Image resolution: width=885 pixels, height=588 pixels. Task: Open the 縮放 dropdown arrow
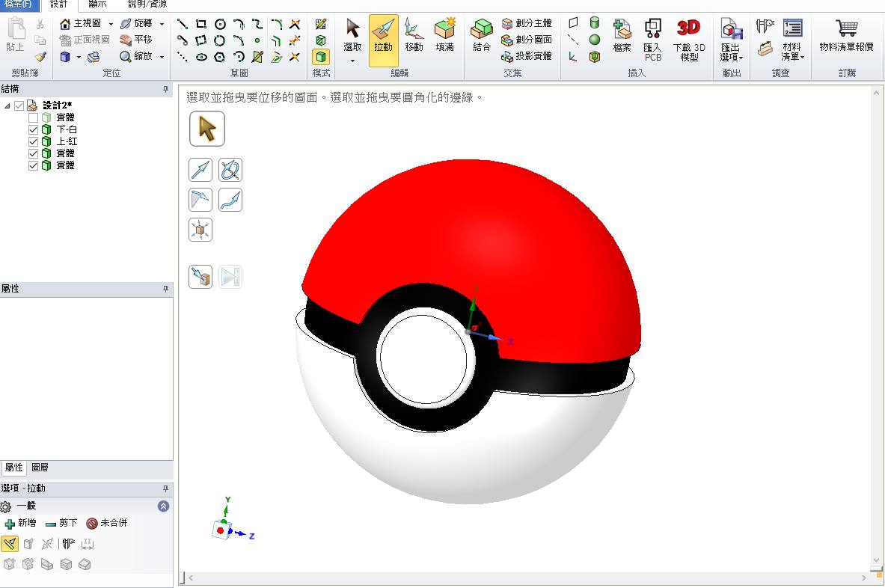[x=162, y=57]
